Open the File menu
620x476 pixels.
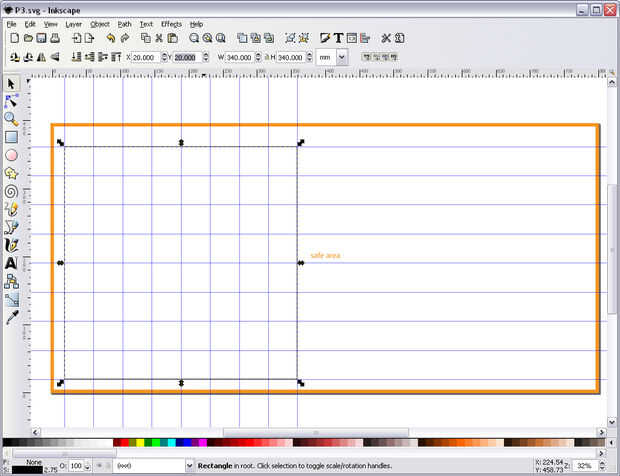tap(11, 24)
